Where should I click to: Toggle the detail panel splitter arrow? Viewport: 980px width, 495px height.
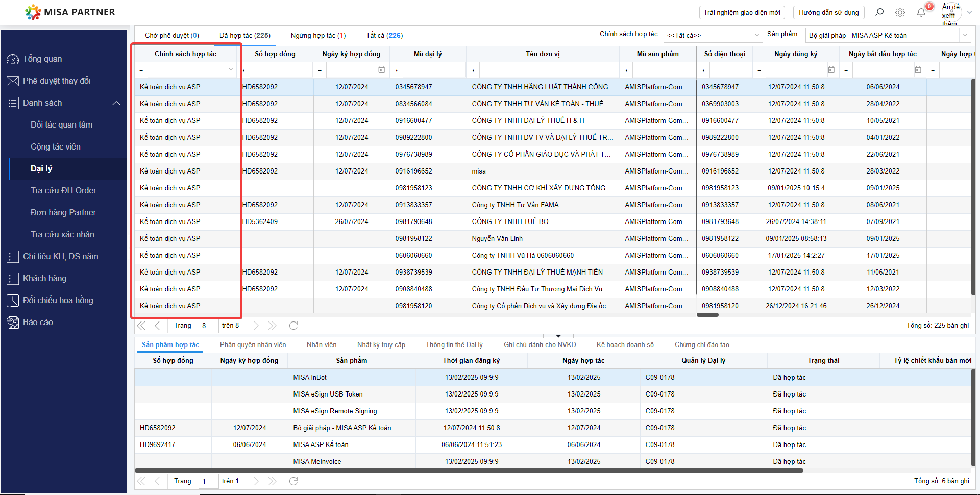558,336
